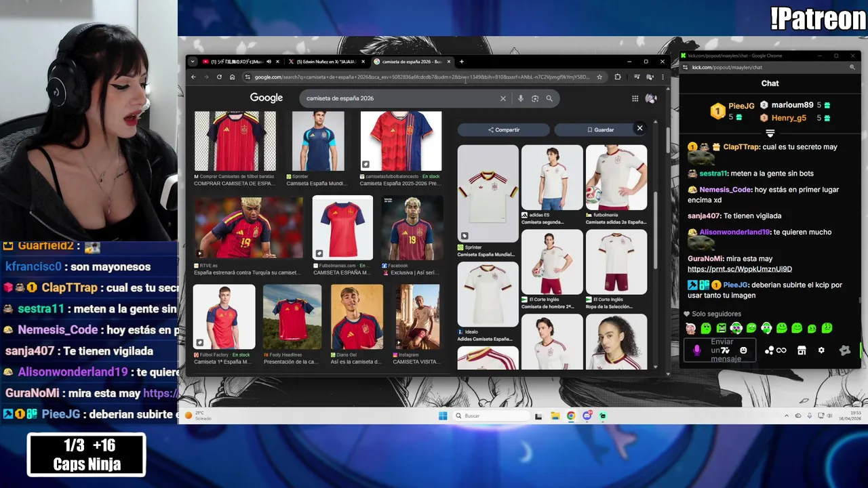Open futbolmania Camiseta adidas 2a España thumbnail
Screen dimensions: 868x488
pos(616,178)
